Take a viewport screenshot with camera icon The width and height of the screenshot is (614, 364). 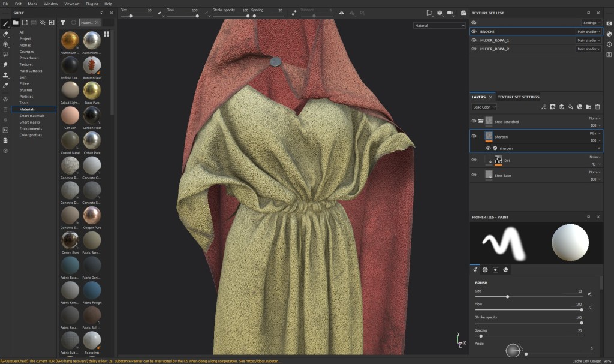click(463, 13)
